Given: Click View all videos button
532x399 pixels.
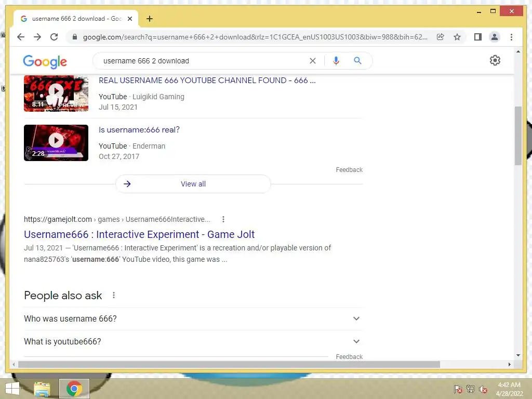Looking at the screenshot, I should [193, 184].
